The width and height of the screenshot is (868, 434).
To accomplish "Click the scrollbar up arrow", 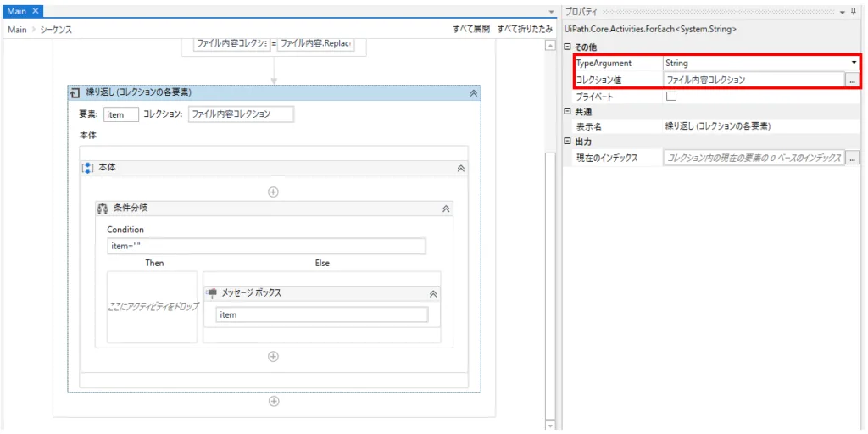I will click(549, 46).
